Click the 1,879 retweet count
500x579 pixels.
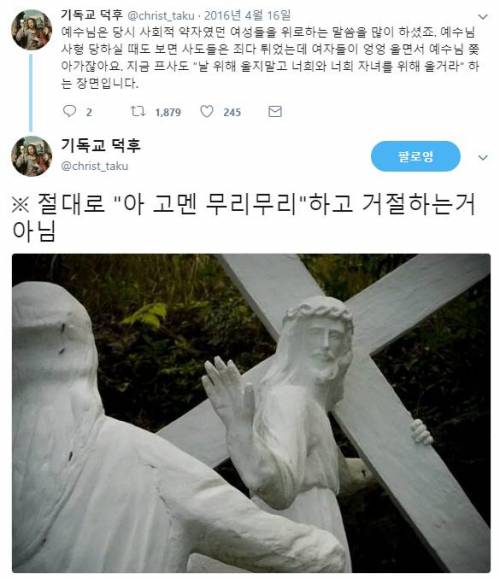(x=168, y=112)
